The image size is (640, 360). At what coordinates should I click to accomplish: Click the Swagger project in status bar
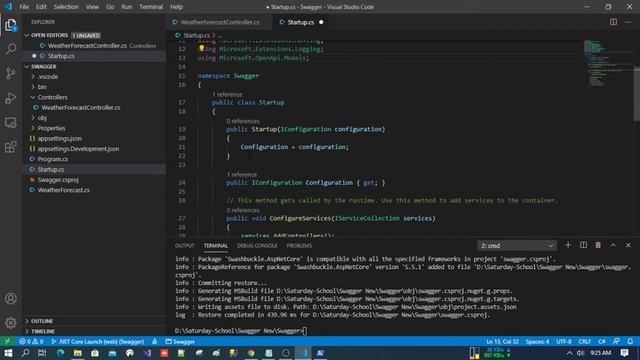click(180, 342)
